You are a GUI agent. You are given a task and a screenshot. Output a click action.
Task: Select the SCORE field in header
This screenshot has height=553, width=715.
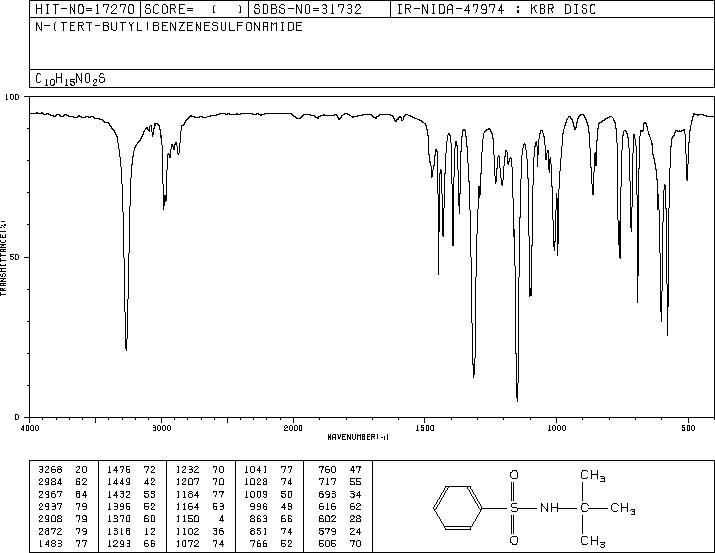pyautogui.click(x=194, y=9)
